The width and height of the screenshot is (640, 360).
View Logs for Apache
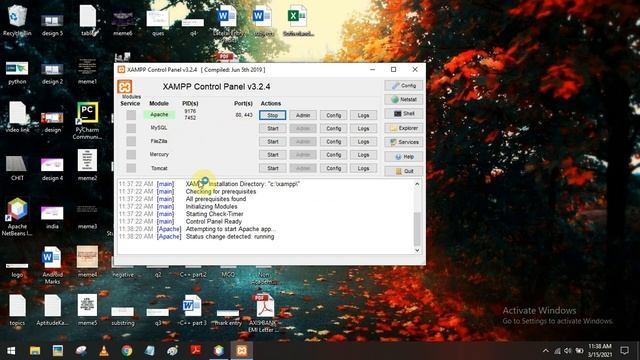pos(363,115)
